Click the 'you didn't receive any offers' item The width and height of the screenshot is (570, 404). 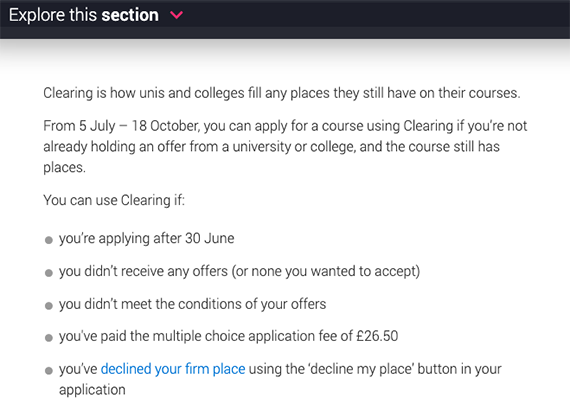pyautogui.click(x=240, y=271)
